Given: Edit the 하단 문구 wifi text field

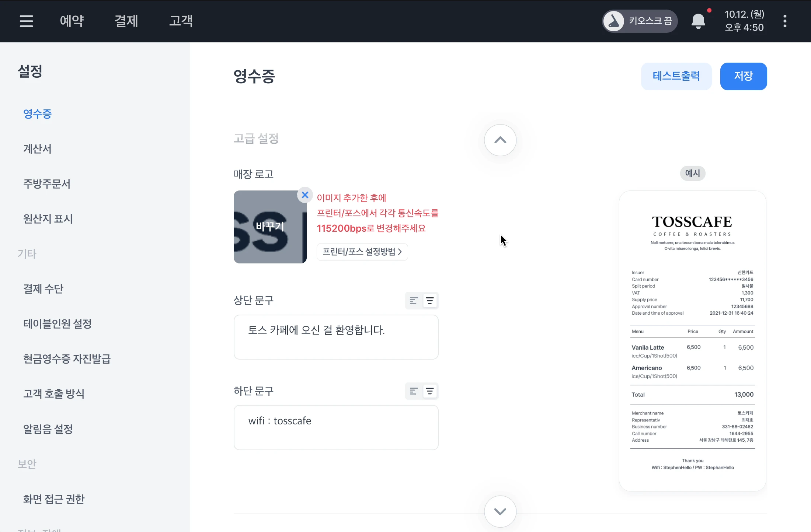Looking at the screenshot, I should tap(336, 428).
